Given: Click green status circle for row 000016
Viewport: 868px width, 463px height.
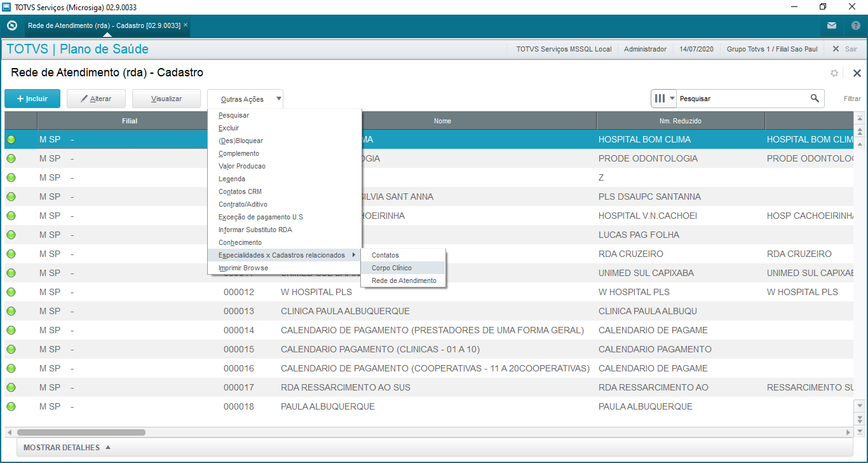Looking at the screenshot, I should (11, 368).
